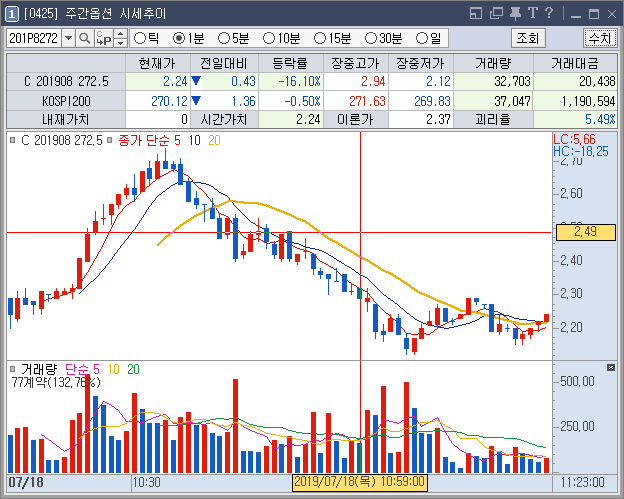Open the font size T icon

click(x=532, y=13)
